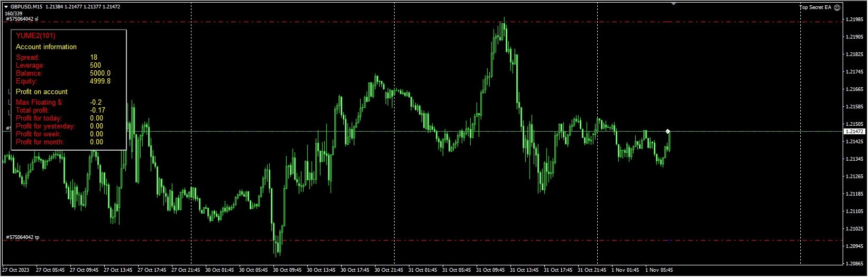Click the total profit value -0.17
Image resolution: width=868 pixels, height=277 pixels.
coord(97,110)
